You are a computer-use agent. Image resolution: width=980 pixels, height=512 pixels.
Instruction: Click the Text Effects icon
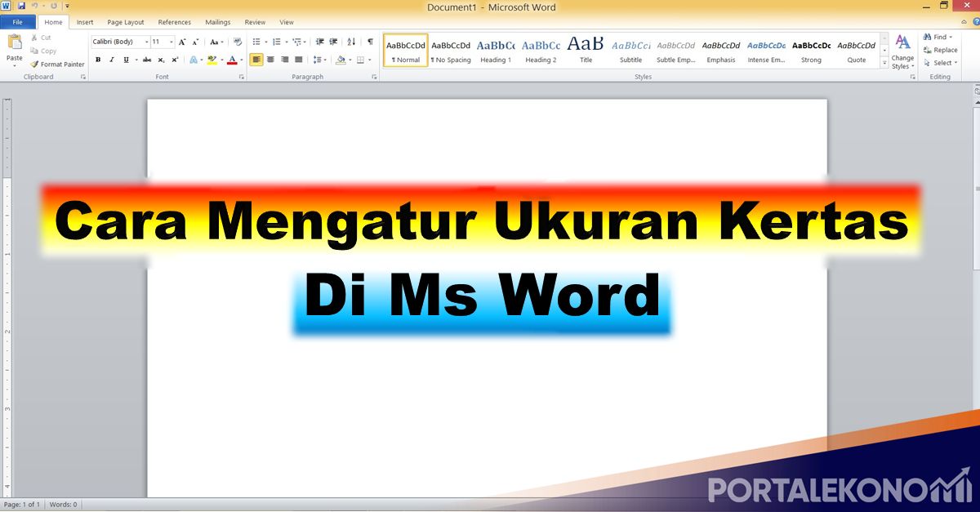click(x=194, y=60)
